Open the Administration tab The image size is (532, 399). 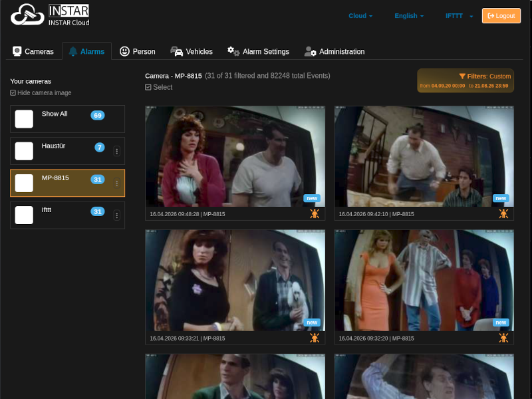(334, 52)
